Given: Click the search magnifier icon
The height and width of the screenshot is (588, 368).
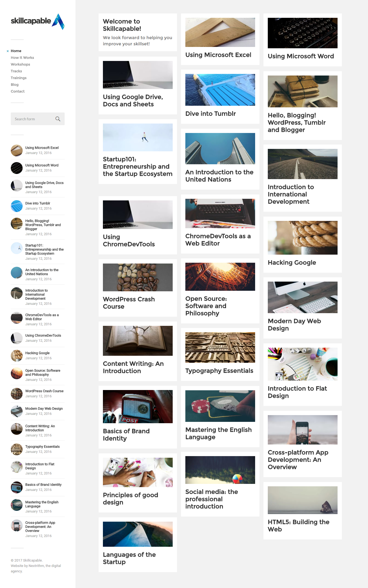Looking at the screenshot, I should pyautogui.click(x=58, y=119).
